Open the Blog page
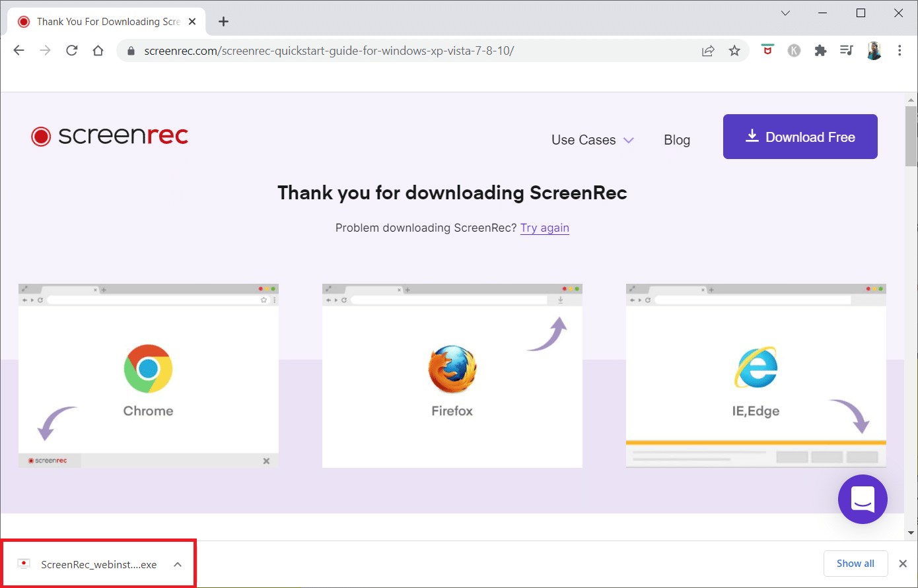This screenshot has height=588, width=918. 677,140
